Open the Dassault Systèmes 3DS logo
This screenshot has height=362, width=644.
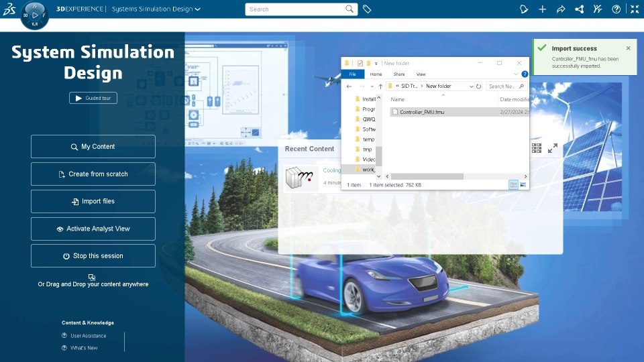[x=9, y=9]
